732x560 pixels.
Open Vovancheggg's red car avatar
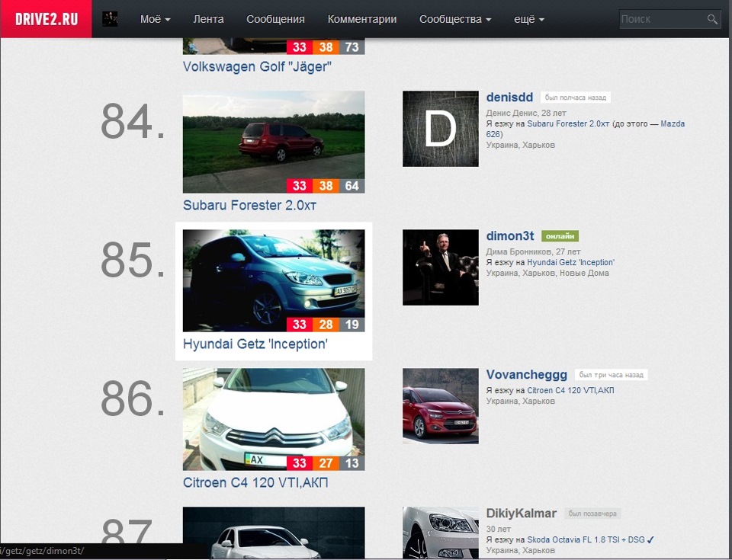coord(441,406)
